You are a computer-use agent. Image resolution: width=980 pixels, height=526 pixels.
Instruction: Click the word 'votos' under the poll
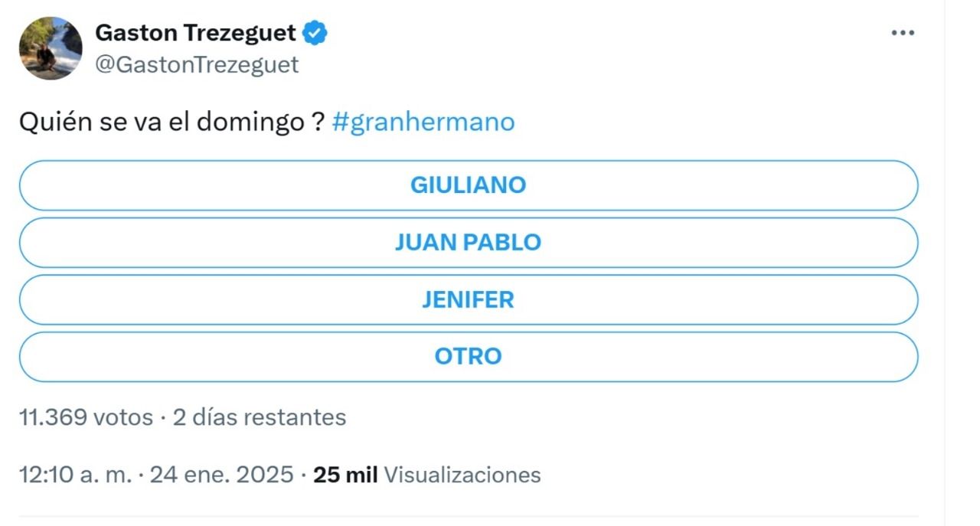coord(122,417)
